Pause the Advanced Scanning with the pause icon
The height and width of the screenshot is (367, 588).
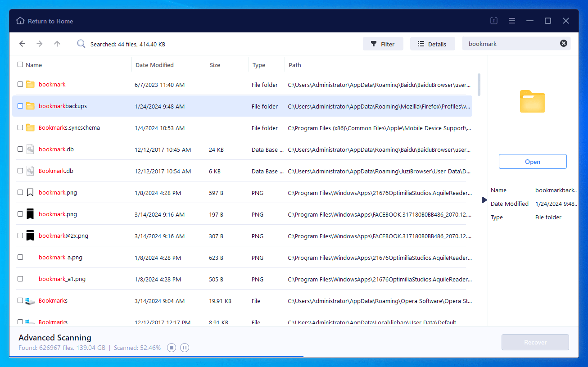pos(185,347)
